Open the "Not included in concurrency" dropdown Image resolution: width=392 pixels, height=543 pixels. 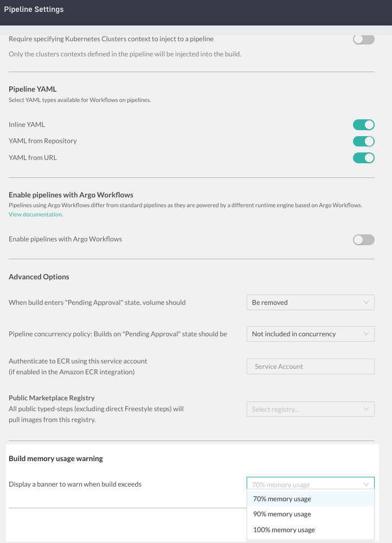pos(310,334)
